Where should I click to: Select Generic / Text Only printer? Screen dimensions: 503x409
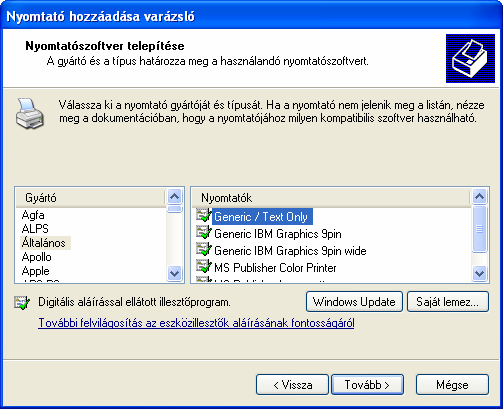click(261, 217)
